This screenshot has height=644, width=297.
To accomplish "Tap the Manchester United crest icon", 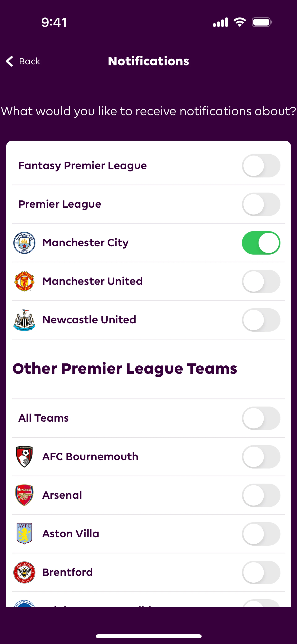I will (x=24, y=281).
